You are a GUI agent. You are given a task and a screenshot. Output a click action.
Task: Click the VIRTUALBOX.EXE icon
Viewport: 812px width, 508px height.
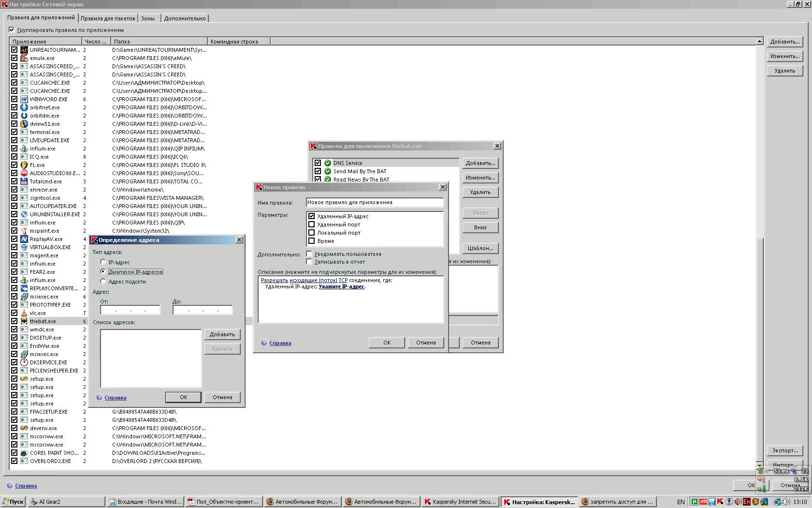click(24, 247)
